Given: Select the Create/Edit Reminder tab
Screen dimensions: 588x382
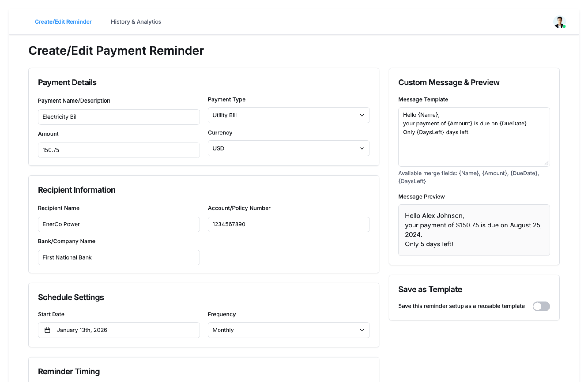Looking at the screenshot, I should [x=63, y=22].
